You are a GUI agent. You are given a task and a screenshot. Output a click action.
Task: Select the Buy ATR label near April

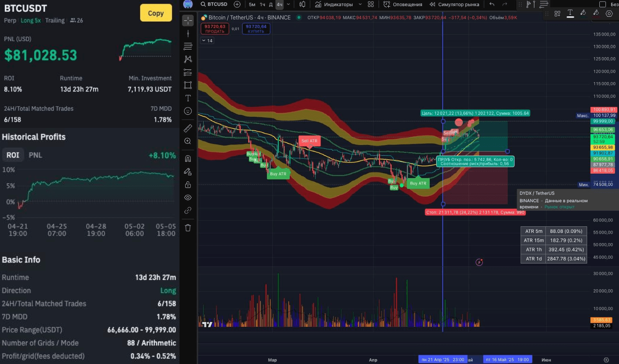tap(418, 183)
